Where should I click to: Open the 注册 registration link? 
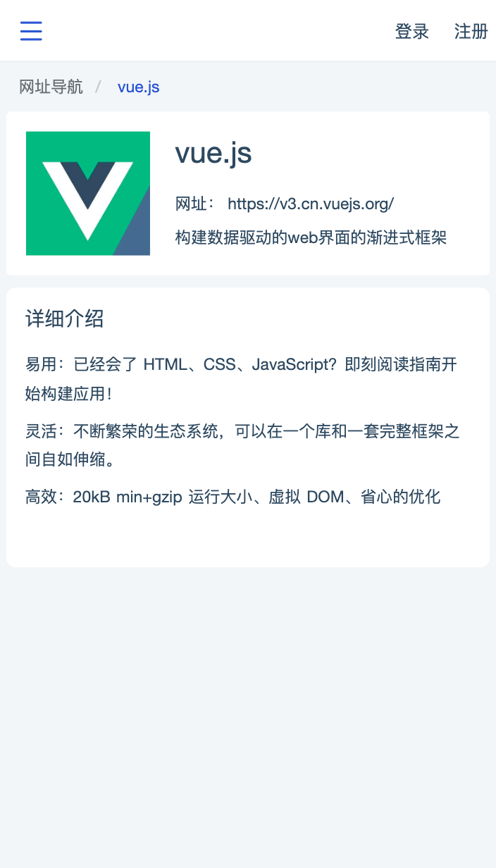[471, 32]
